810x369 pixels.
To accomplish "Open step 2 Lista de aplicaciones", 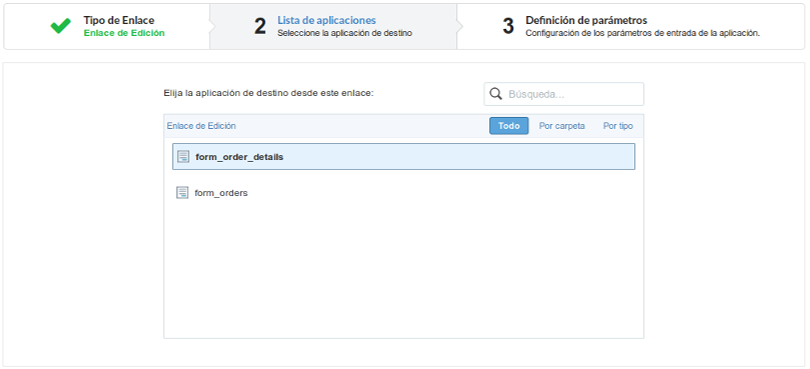I will pos(333,26).
